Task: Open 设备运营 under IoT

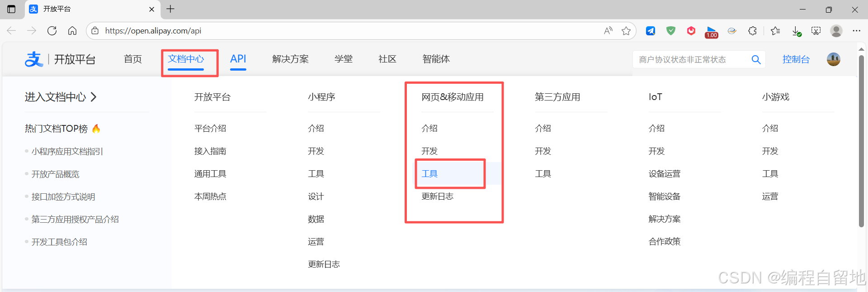Action: [665, 174]
